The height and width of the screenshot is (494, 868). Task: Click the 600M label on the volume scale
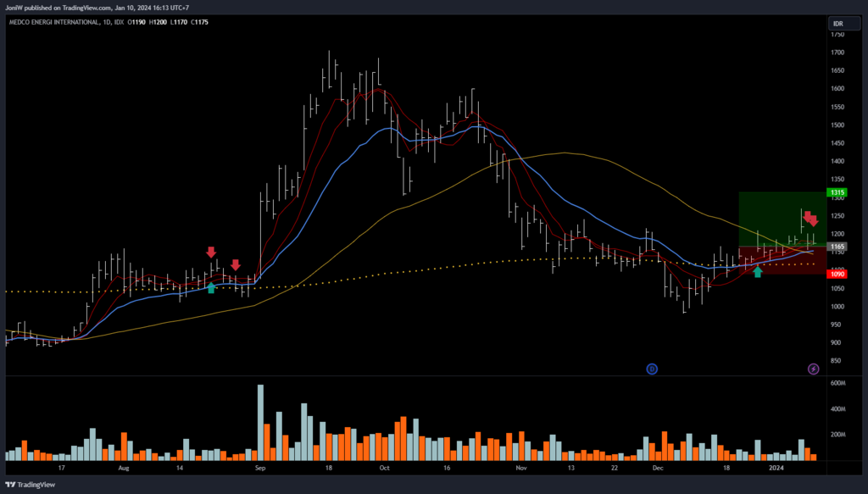pyautogui.click(x=838, y=383)
